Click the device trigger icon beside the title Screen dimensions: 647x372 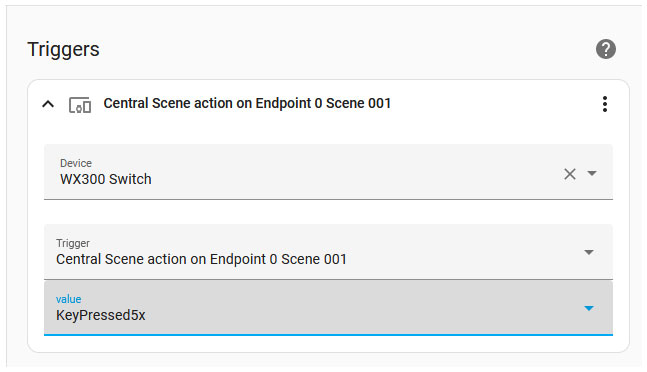click(x=80, y=105)
